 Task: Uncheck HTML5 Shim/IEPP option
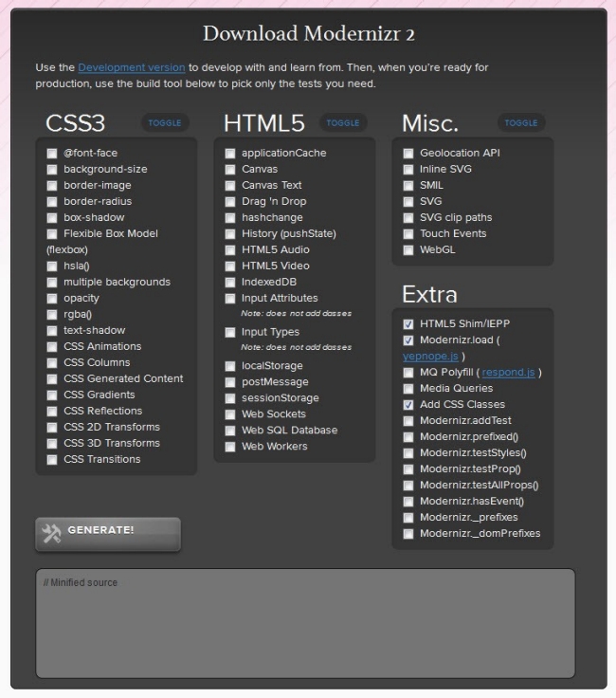click(408, 324)
